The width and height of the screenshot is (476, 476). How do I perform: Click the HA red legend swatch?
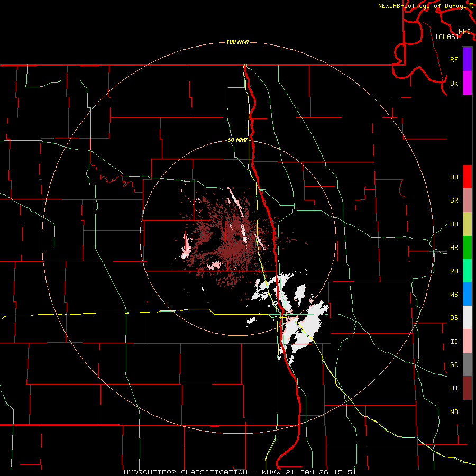click(467, 177)
